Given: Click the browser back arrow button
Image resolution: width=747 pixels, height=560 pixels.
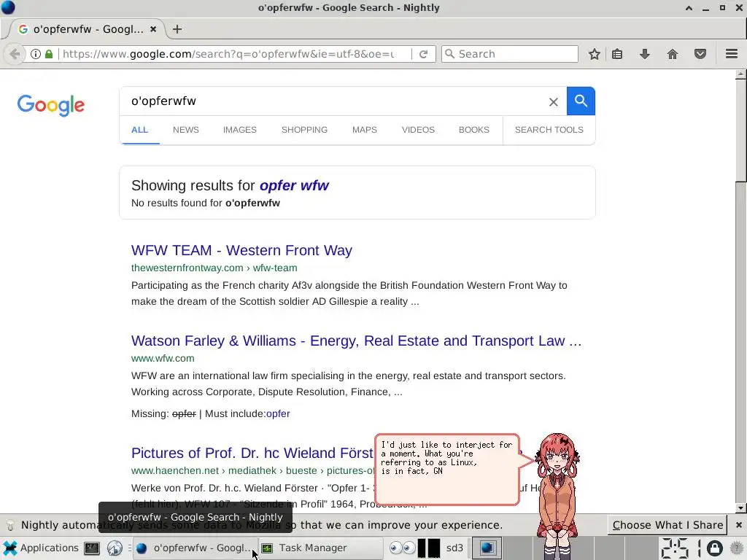Looking at the screenshot, I should coord(15,54).
